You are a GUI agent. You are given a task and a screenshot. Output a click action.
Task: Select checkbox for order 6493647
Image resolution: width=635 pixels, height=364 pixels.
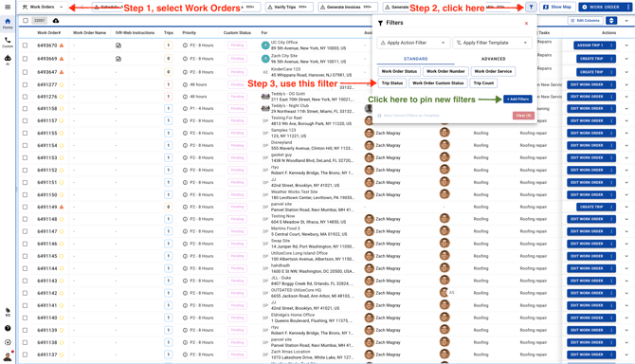pos(25,72)
